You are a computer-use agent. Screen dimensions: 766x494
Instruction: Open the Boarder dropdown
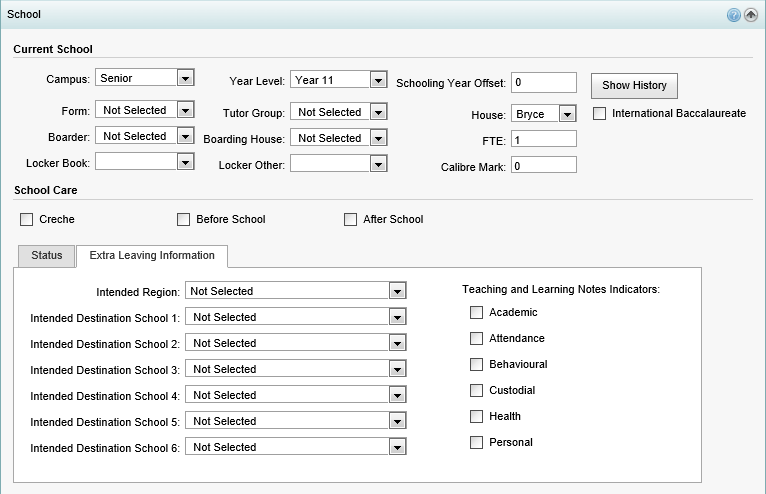145,136
